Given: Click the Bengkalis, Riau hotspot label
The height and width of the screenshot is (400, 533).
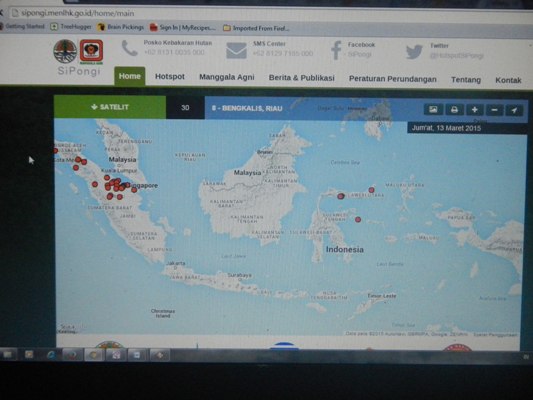Looking at the screenshot, I should pyautogui.click(x=247, y=108).
